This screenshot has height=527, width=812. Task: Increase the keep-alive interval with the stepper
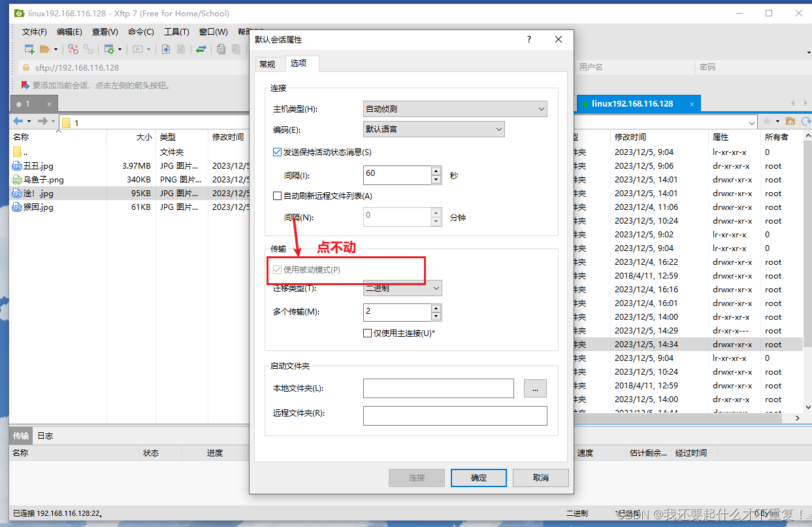436,171
